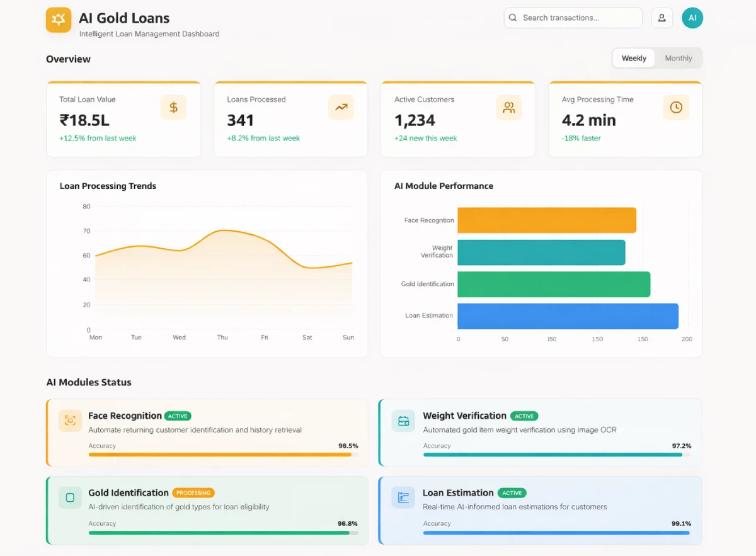Screen dimensions: 756x556
Task: Click the Loan Processing Trends heading
Action: [108, 186]
